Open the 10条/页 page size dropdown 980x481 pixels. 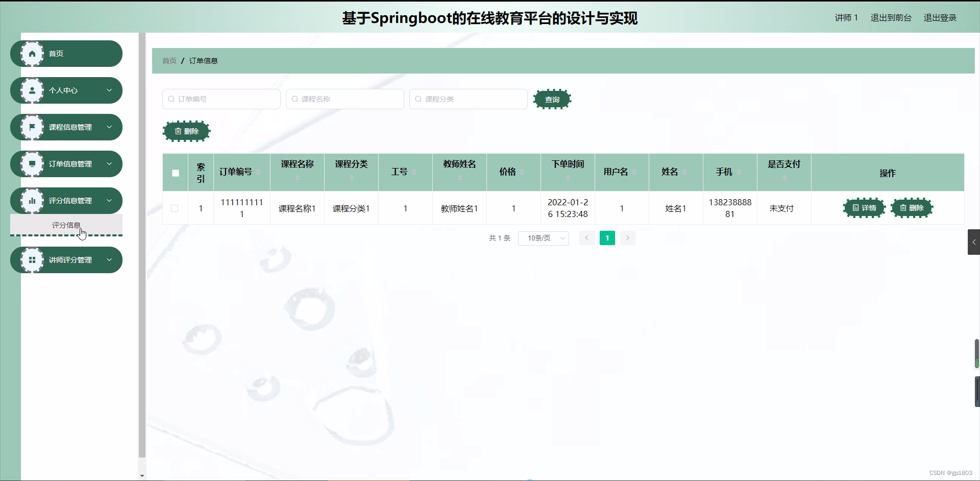(x=543, y=238)
